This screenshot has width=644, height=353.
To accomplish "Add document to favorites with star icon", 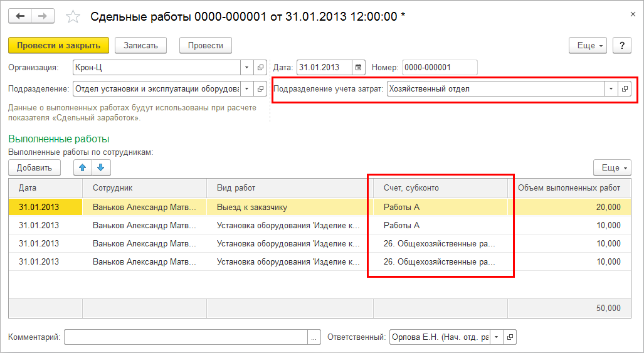I will [x=73, y=17].
